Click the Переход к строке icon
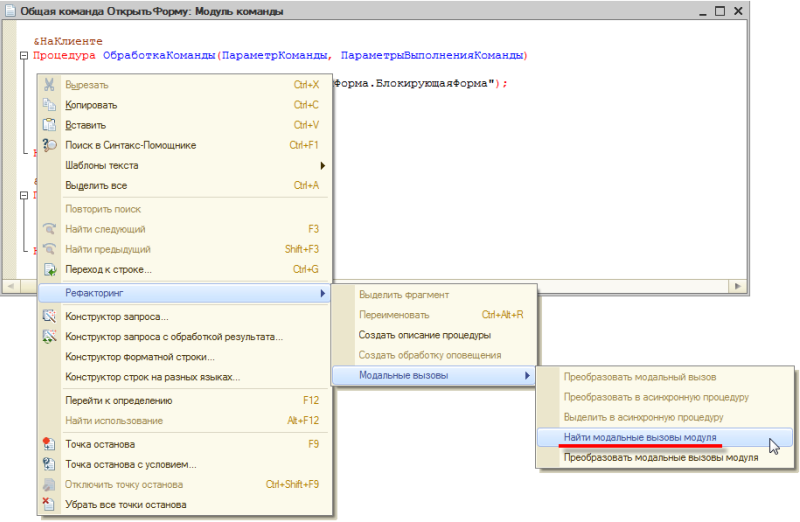Image resolution: width=800 pixels, height=522 pixels. coord(49,269)
